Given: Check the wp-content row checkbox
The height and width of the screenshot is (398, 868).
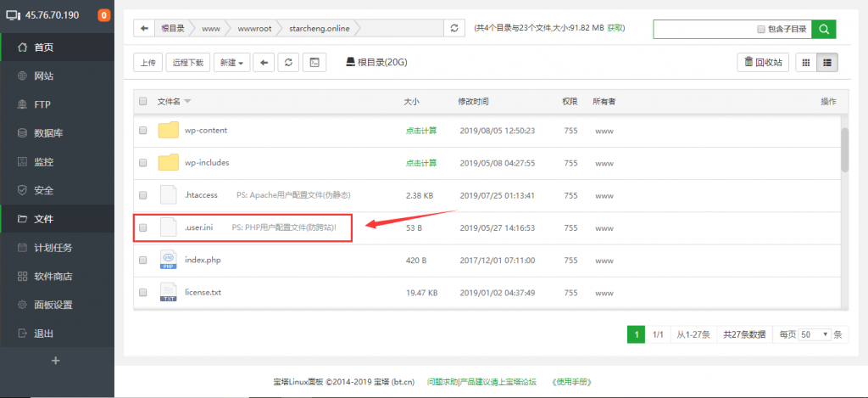Looking at the screenshot, I should (142, 131).
